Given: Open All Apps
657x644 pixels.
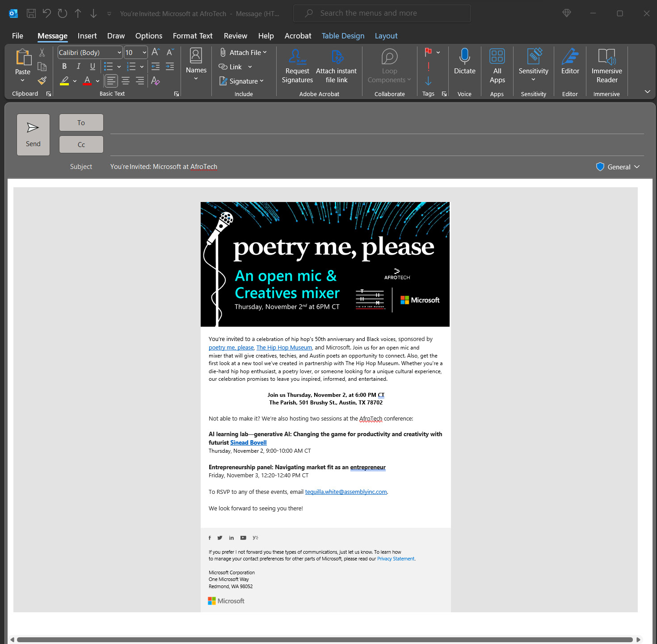Looking at the screenshot, I should point(497,66).
